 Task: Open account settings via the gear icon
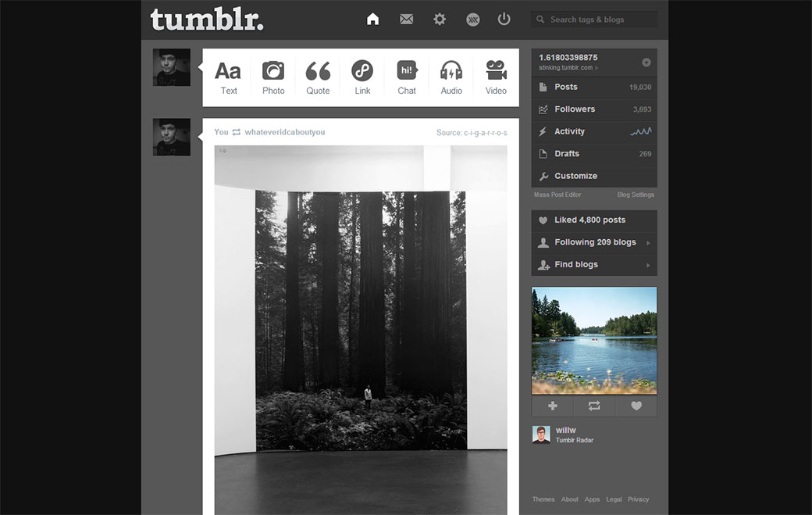(x=440, y=19)
